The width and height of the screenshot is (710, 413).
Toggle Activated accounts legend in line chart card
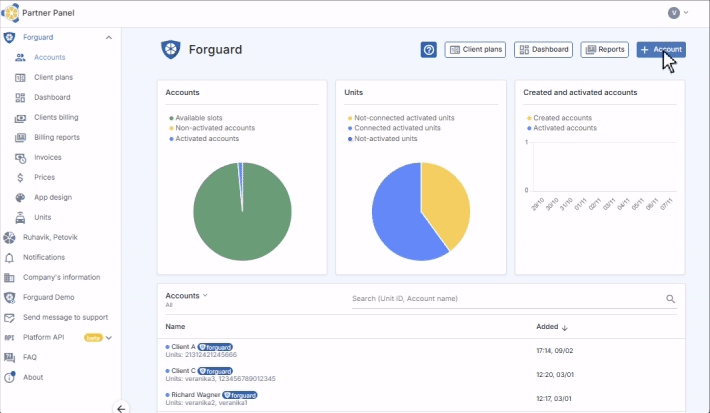[x=561, y=128]
